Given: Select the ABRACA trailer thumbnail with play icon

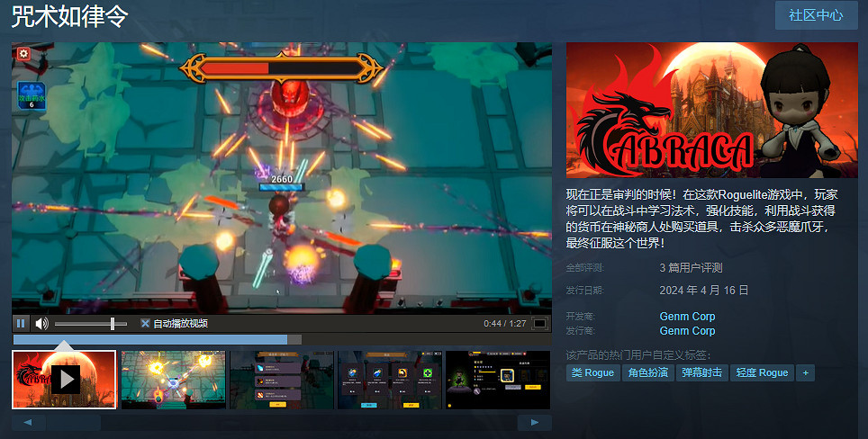Looking at the screenshot, I should click(64, 380).
